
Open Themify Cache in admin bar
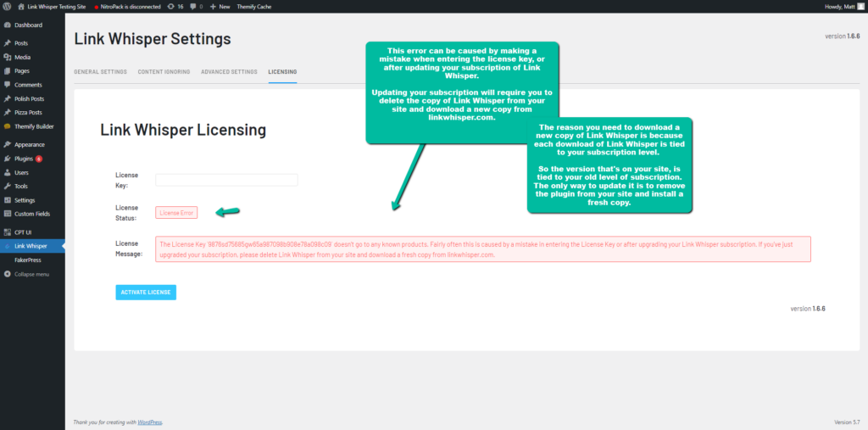pyautogui.click(x=254, y=7)
